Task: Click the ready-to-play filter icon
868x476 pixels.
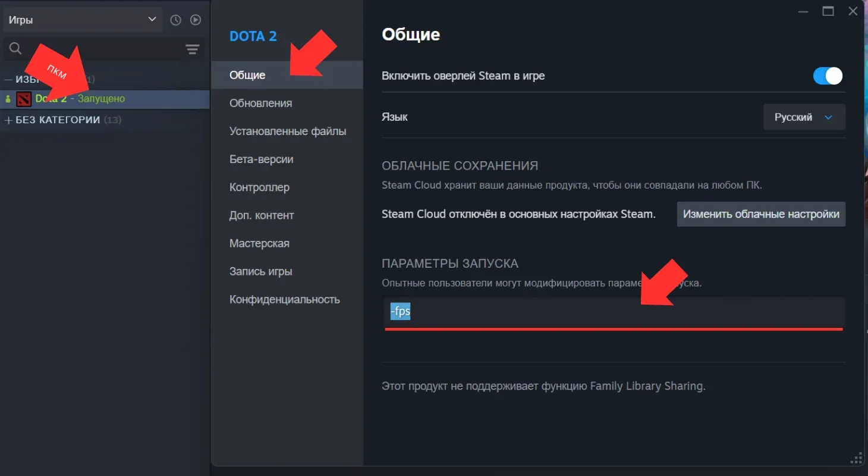Action: coord(196,20)
